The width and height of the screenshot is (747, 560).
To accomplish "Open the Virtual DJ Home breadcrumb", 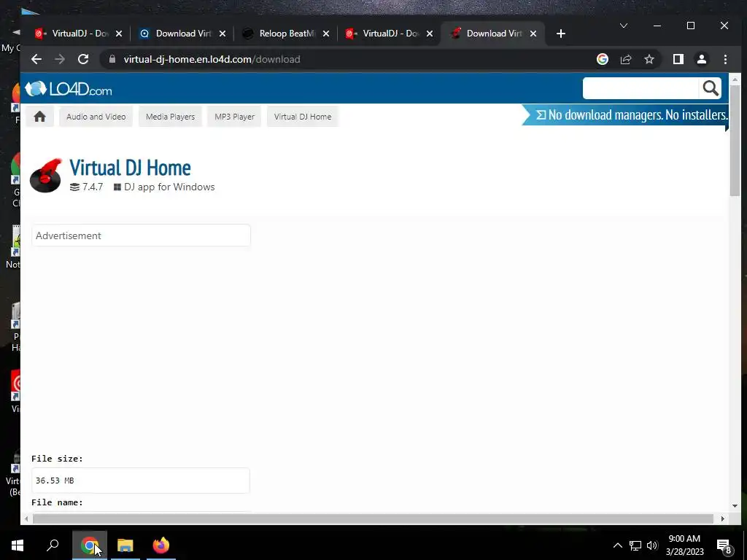I will click(303, 117).
